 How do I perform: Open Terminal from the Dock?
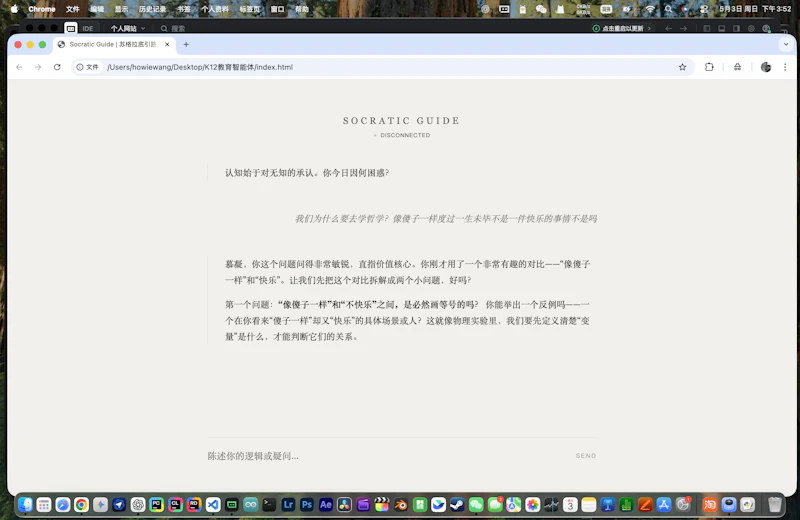[269, 505]
